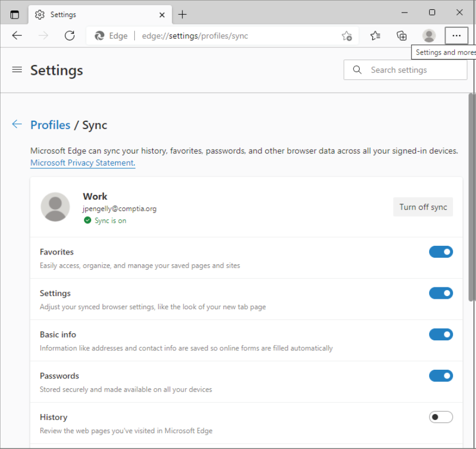Image resolution: width=476 pixels, height=449 pixels.
Task: Open the Favorites list icon
Action: [375, 36]
